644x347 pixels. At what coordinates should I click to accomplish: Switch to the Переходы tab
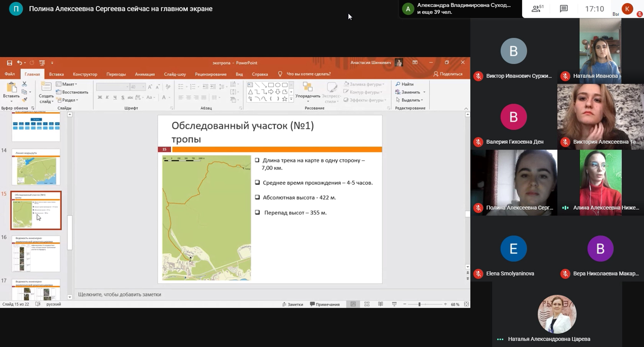116,74
